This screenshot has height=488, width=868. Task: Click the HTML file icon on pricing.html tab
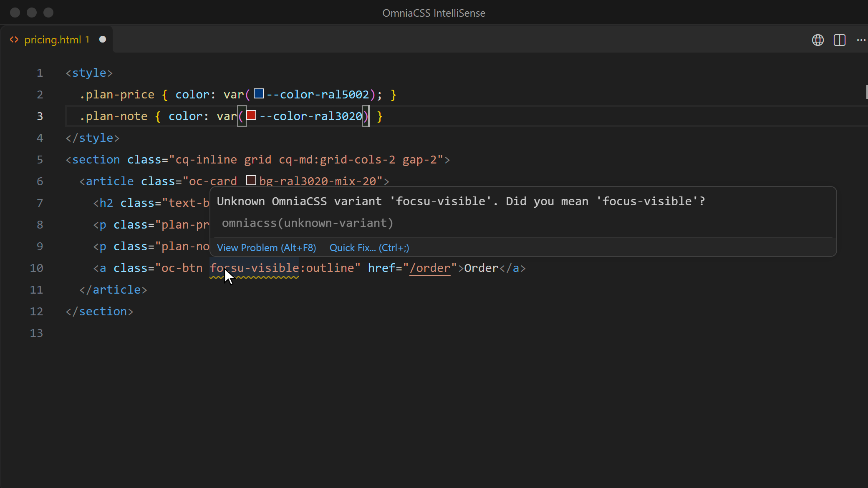click(x=14, y=40)
